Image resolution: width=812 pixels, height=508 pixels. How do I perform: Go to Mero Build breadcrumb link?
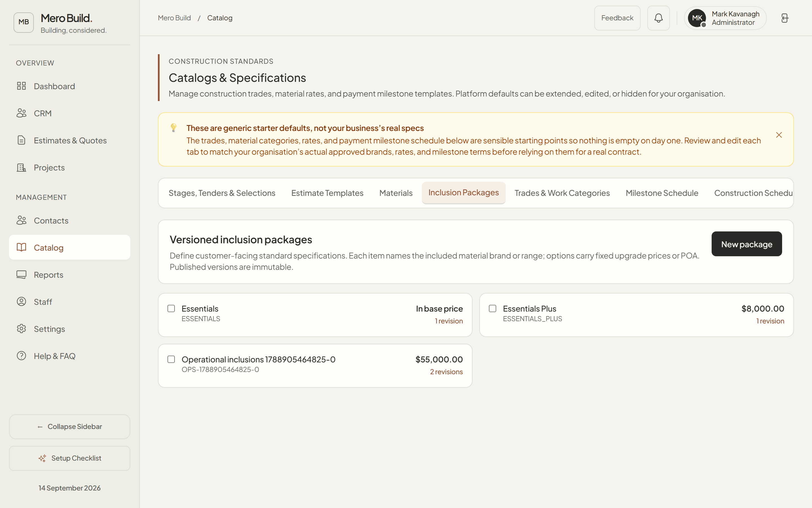click(174, 18)
